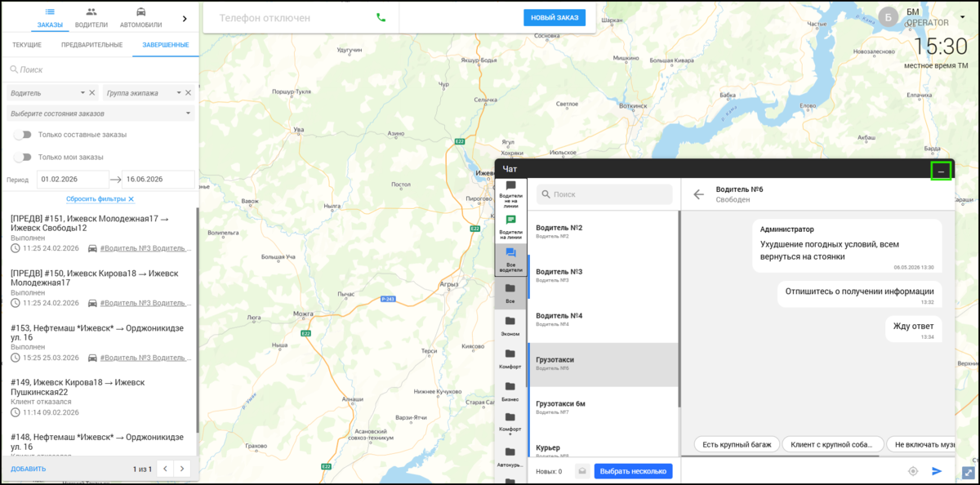The image size is (980, 485).
Task: Select the ТЕКУЩИЕ orders tab
Action: (x=27, y=45)
